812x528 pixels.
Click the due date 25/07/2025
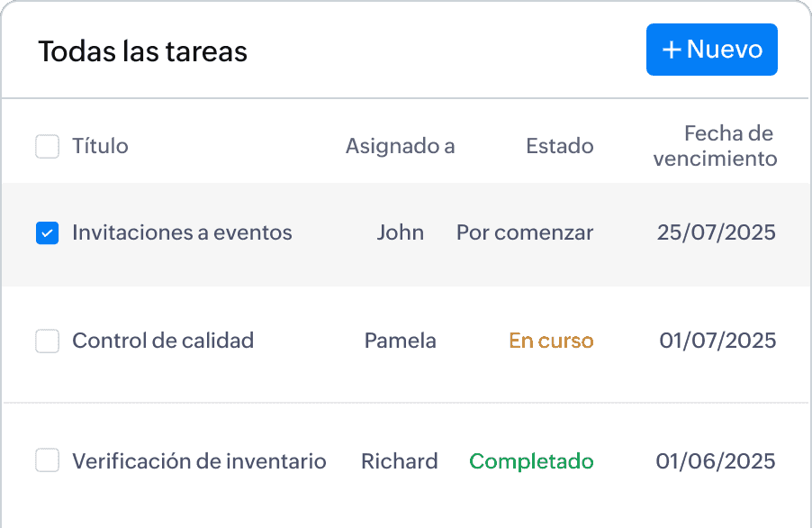[717, 232]
